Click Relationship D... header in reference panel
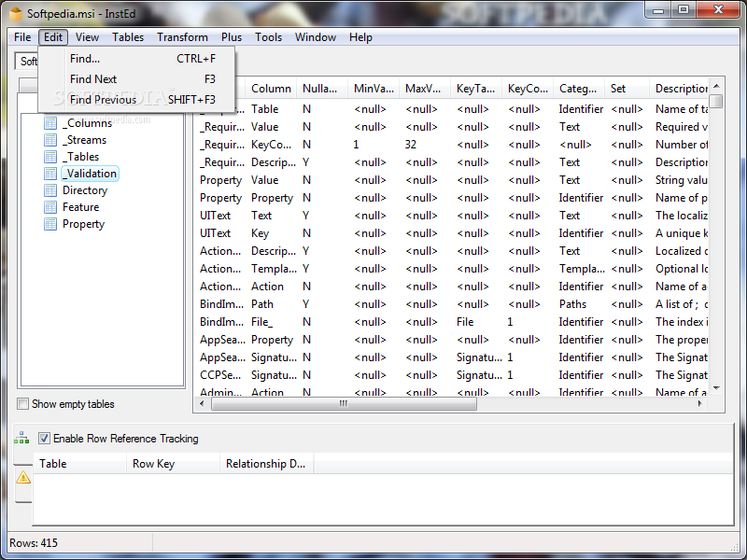747x560 pixels. [x=266, y=464]
